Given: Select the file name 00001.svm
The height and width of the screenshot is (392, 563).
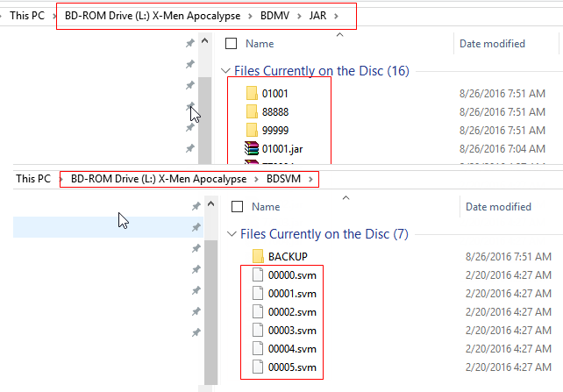Looking at the screenshot, I should [x=292, y=294].
